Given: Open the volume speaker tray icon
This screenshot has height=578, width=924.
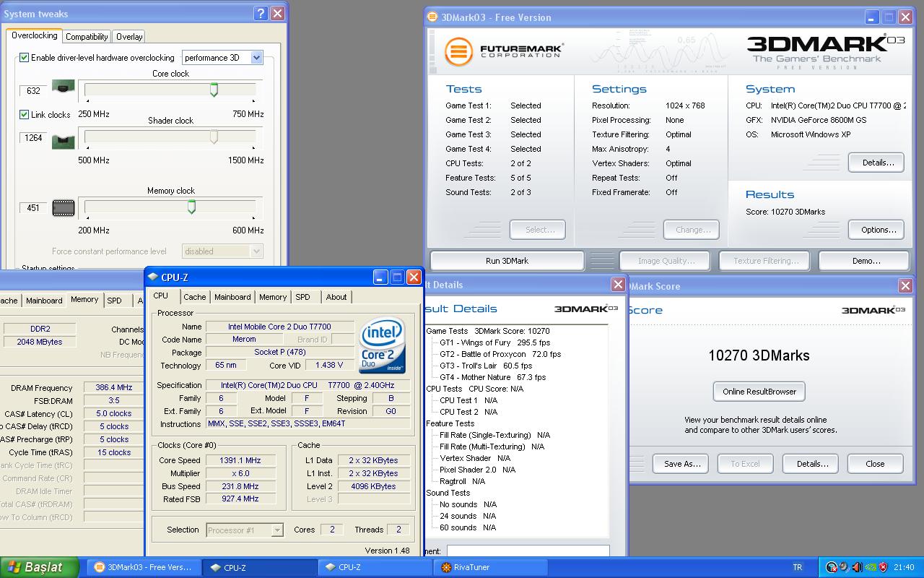Looking at the screenshot, I should (857, 567).
